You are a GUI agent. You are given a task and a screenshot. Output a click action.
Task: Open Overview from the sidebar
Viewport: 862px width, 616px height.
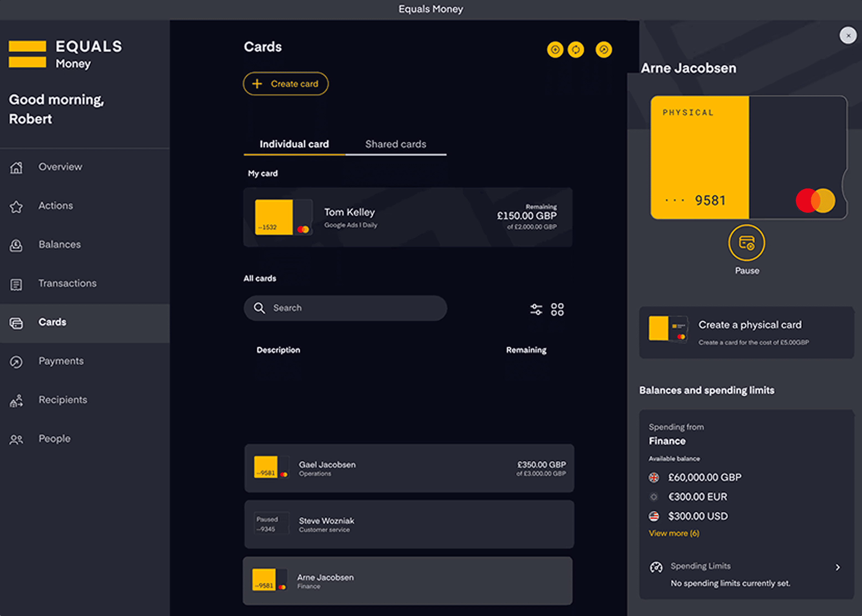[x=60, y=167]
